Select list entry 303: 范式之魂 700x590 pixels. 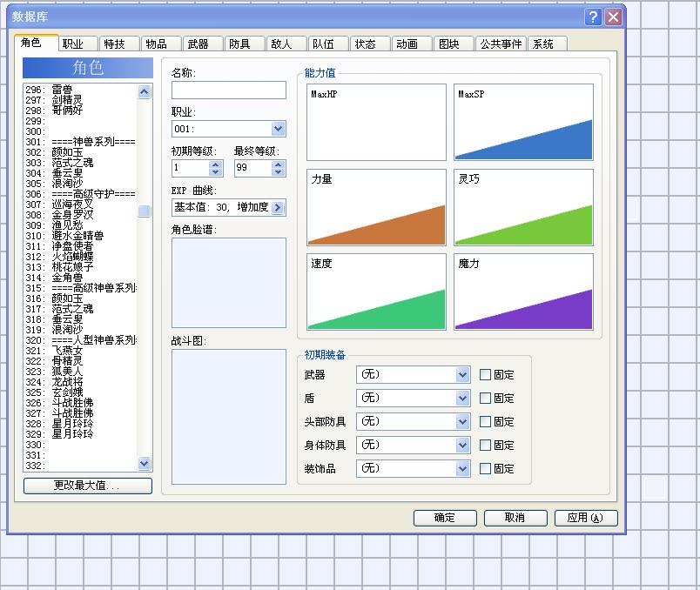81,163
